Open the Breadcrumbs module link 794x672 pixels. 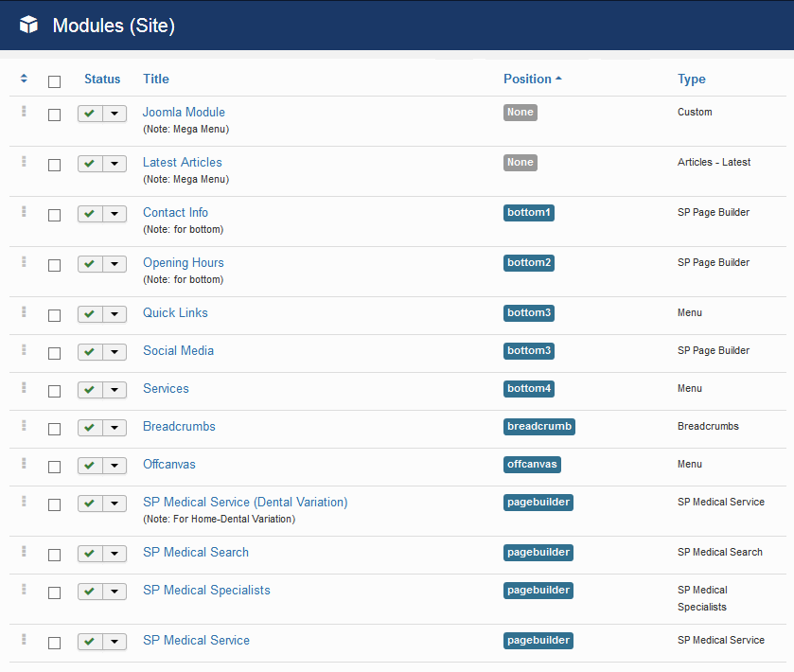[179, 427]
